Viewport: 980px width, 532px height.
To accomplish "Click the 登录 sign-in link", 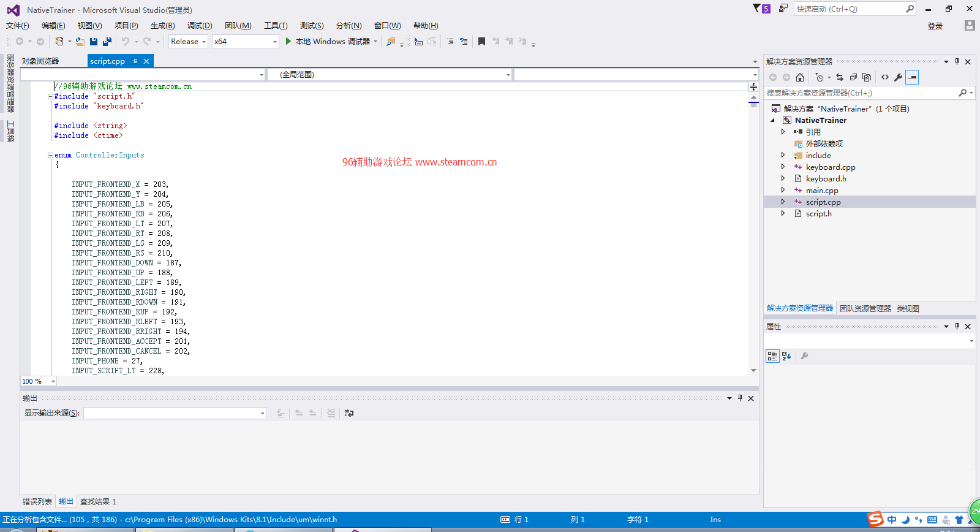I will click(935, 26).
